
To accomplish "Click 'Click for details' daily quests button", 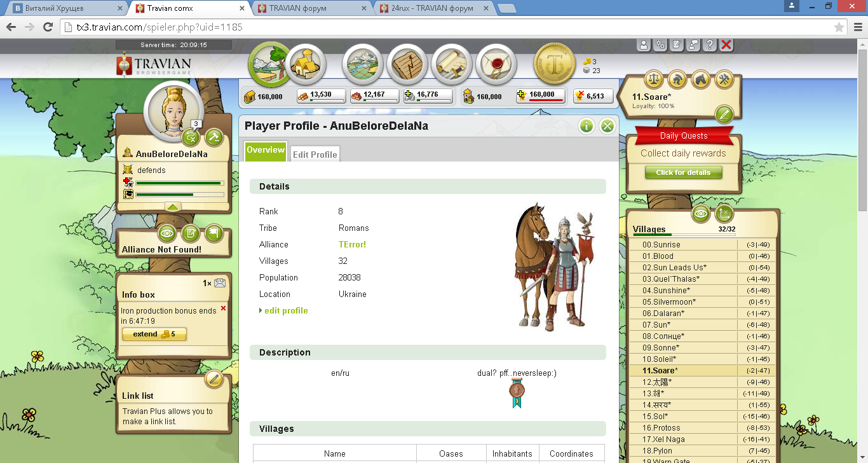I will point(683,172).
